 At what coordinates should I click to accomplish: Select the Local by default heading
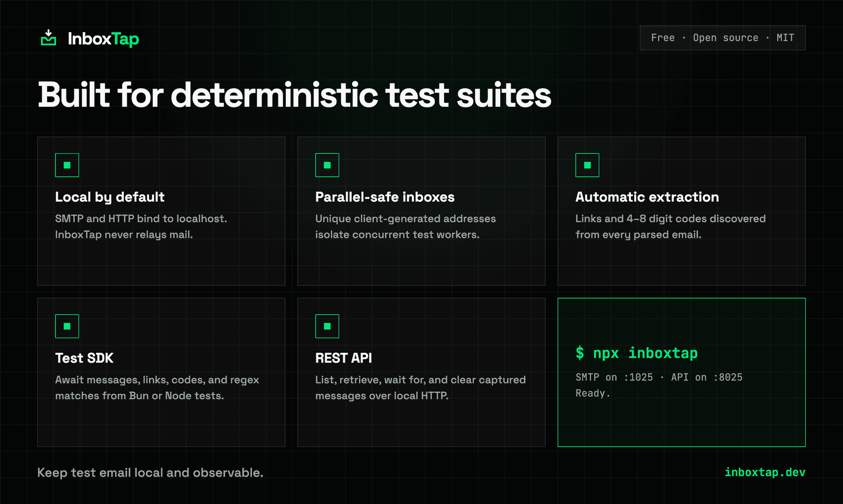click(x=110, y=197)
